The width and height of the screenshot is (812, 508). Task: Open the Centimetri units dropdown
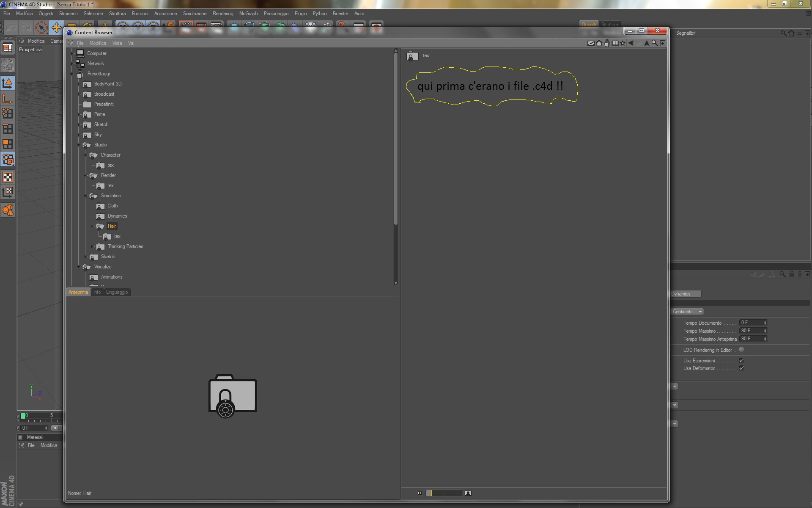point(687,312)
